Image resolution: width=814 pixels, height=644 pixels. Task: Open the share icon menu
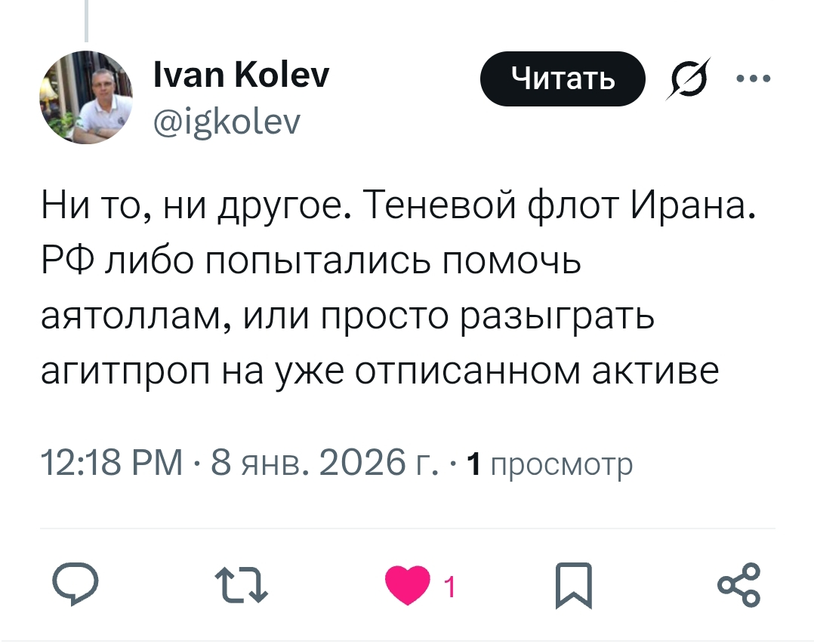click(x=740, y=585)
